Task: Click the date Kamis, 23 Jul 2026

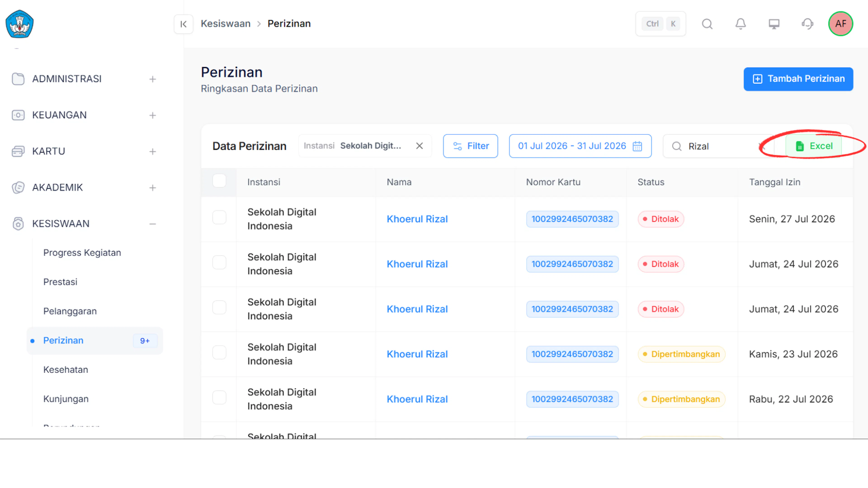Action: (793, 354)
